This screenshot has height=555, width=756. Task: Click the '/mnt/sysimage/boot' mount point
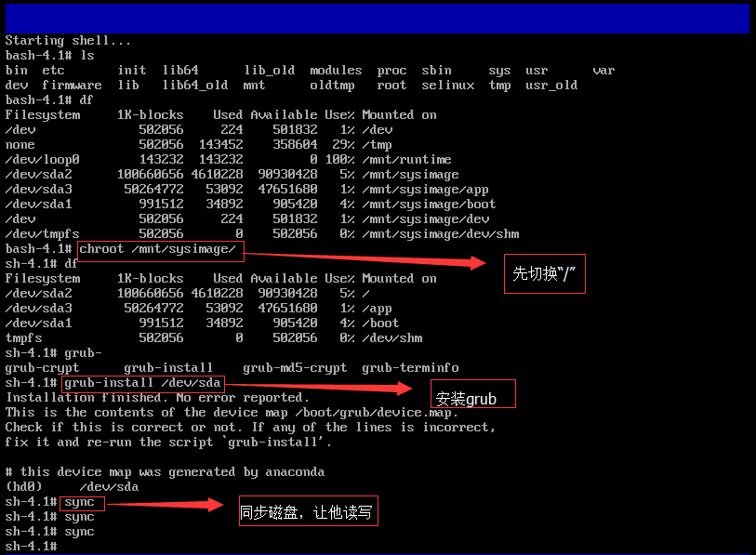(429, 205)
